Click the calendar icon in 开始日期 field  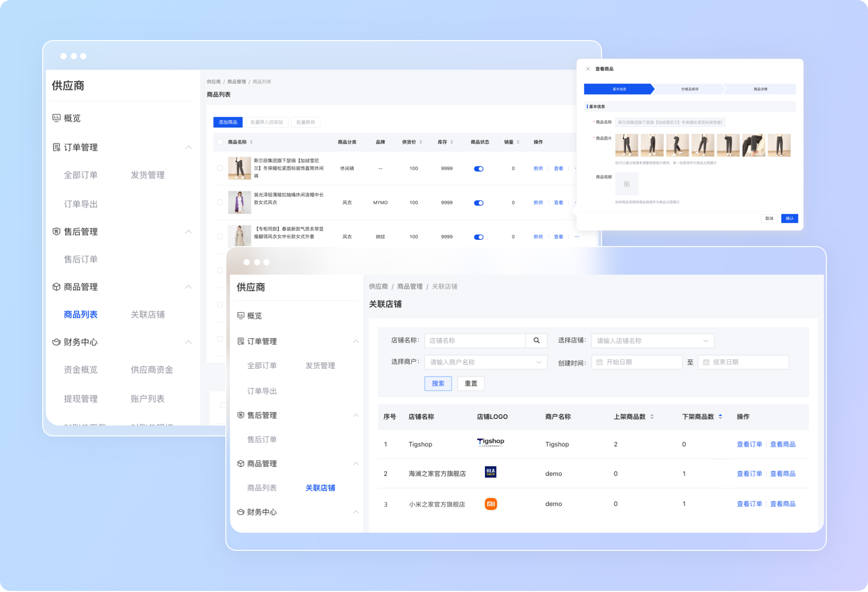pos(599,362)
